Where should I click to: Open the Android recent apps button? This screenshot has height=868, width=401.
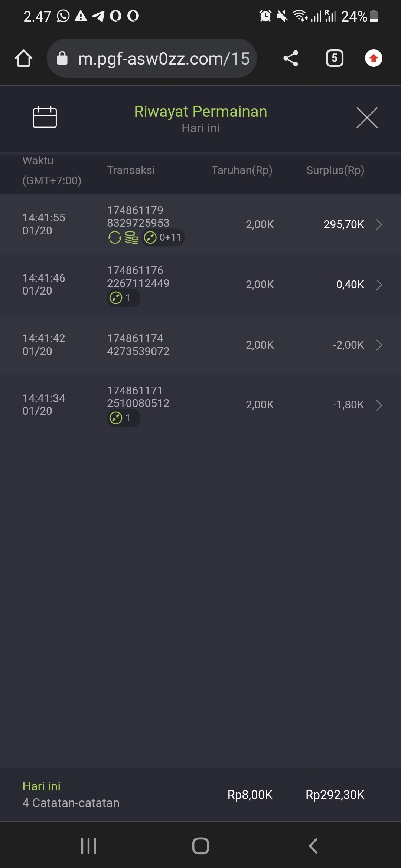[x=88, y=846]
